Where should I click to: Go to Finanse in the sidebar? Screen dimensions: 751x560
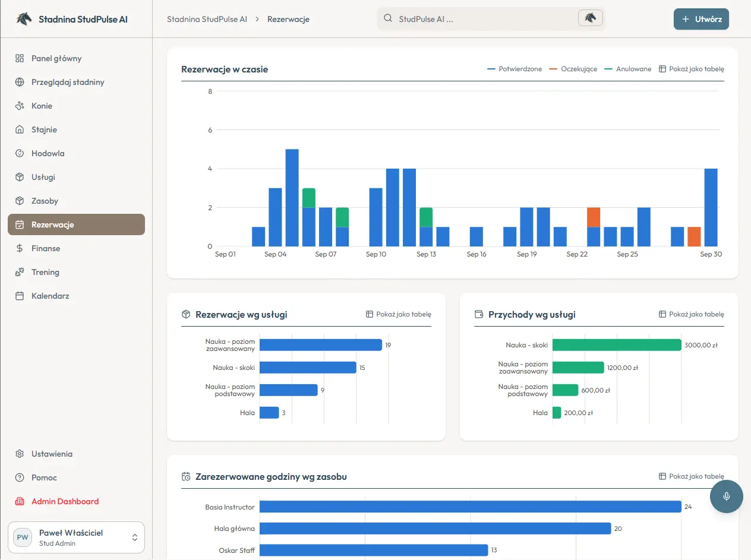[x=76, y=248]
